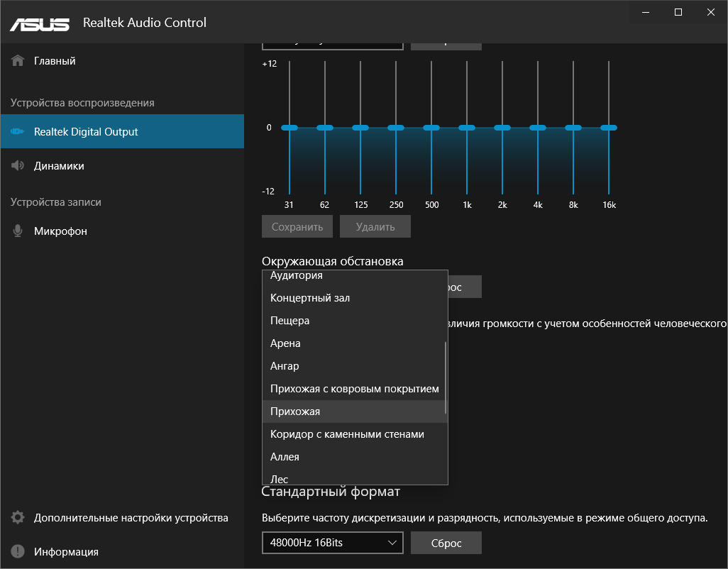This screenshot has width=728, height=569.
Task: Click the Устройства воспроизведения section label
Action: click(x=82, y=103)
